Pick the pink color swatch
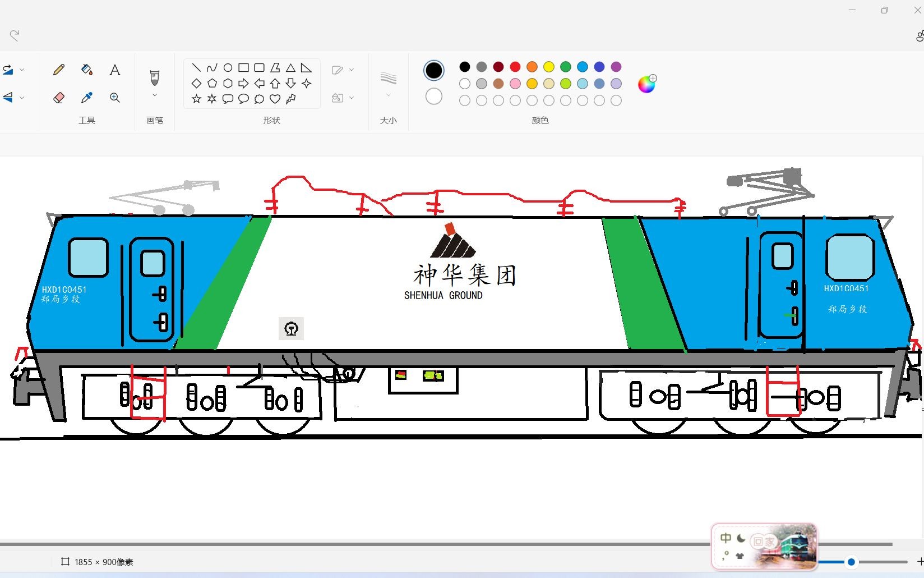Screen dimensions: 924x578 coord(515,84)
